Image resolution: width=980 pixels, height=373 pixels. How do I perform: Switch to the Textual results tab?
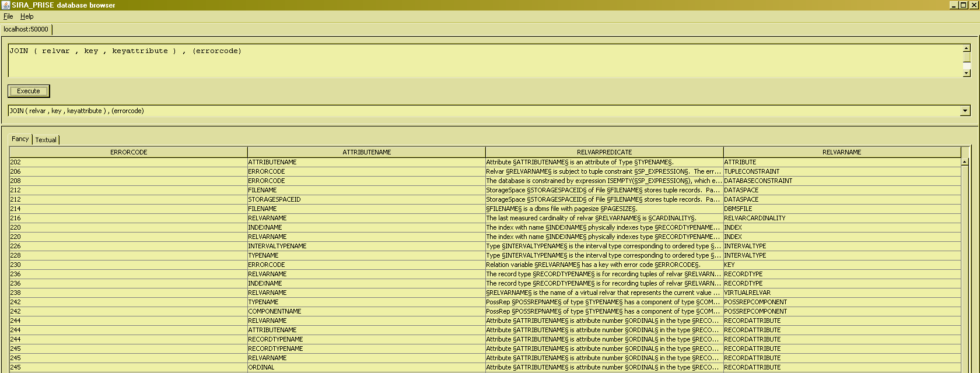click(x=46, y=140)
